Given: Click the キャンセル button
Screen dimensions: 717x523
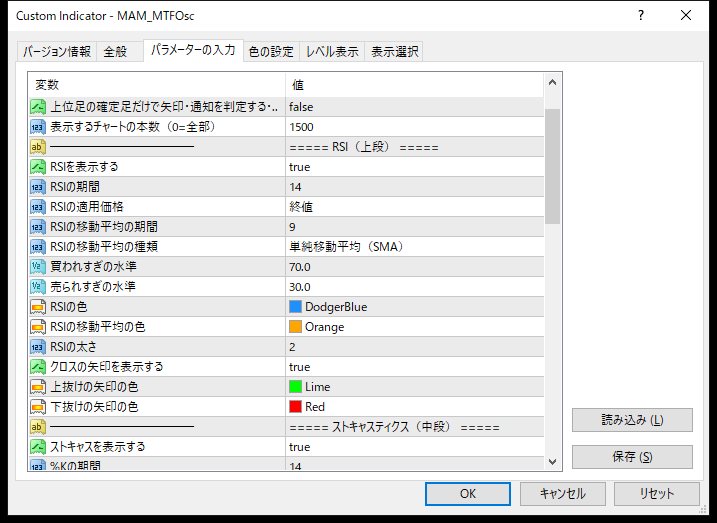Looking at the screenshot, I should pyautogui.click(x=562, y=494).
